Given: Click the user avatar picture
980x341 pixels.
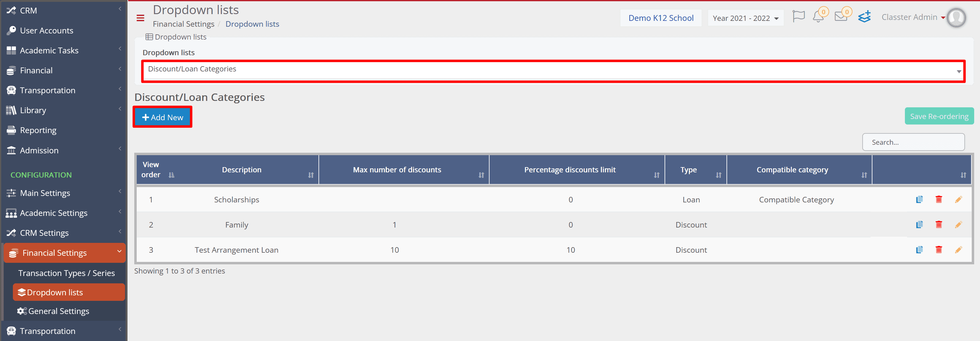Looking at the screenshot, I should click(x=956, y=17).
